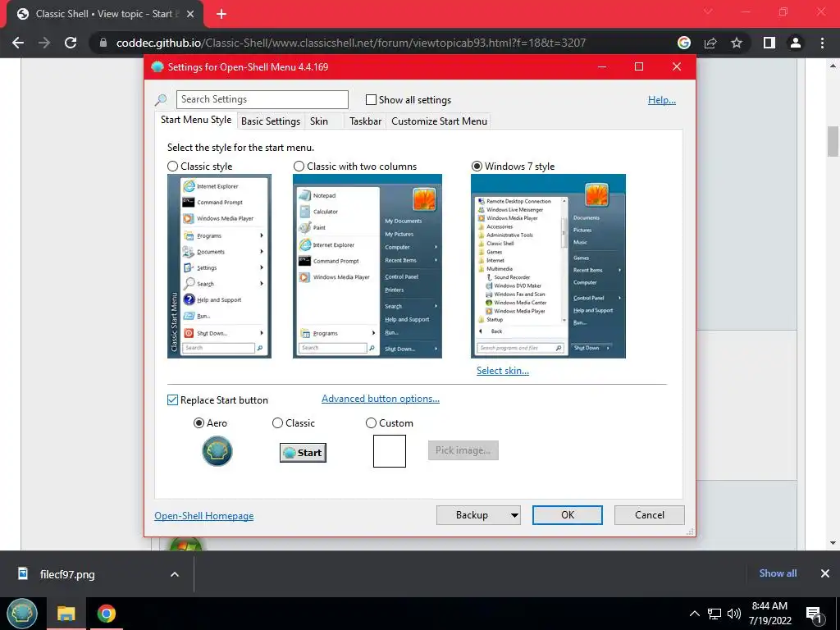Click the Cancel button
This screenshot has width=840, height=630.
[x=650, y=515]
